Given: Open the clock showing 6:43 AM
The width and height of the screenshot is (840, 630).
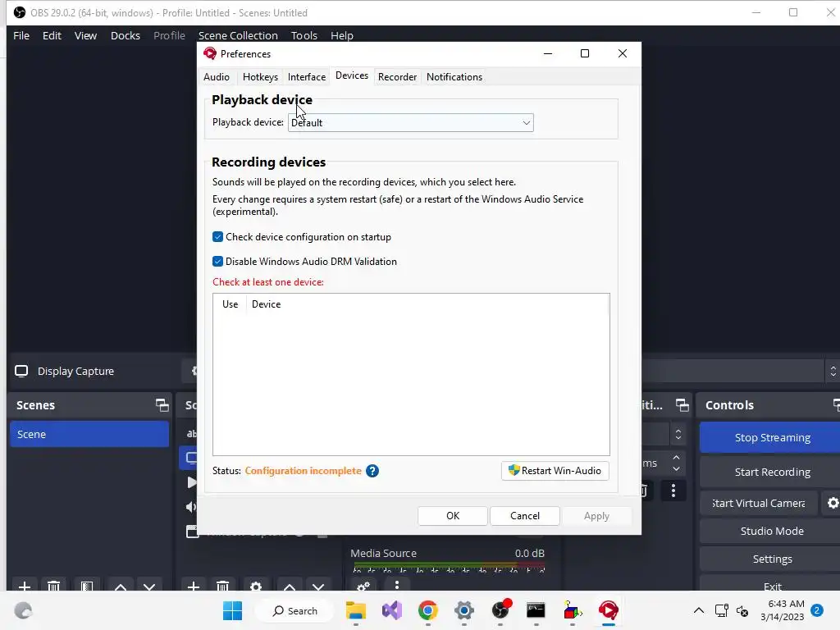Looking at the screenshot, I should coord(782,610).
